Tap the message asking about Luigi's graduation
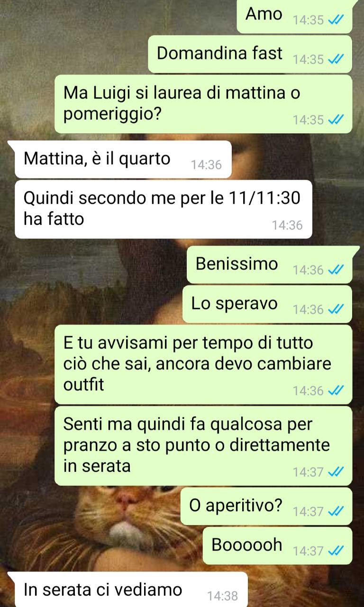The width and height of the screenshot is (364, 607). coord(203,104)
